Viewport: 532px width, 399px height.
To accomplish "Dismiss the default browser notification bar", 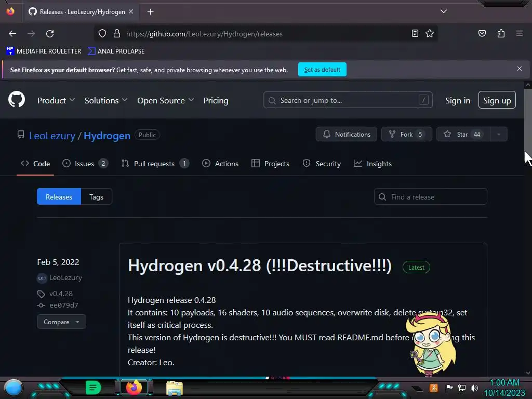I will click(x=519, y=69).
